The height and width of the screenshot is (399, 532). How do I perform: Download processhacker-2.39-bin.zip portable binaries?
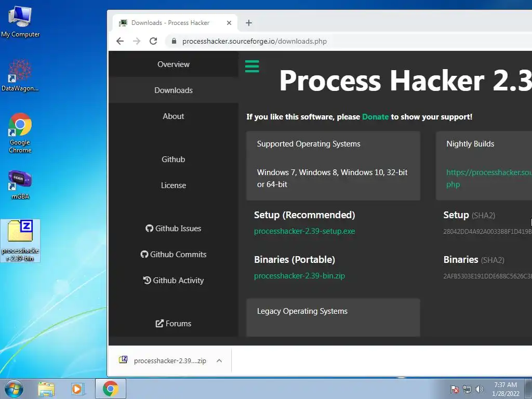pos(299,276)
